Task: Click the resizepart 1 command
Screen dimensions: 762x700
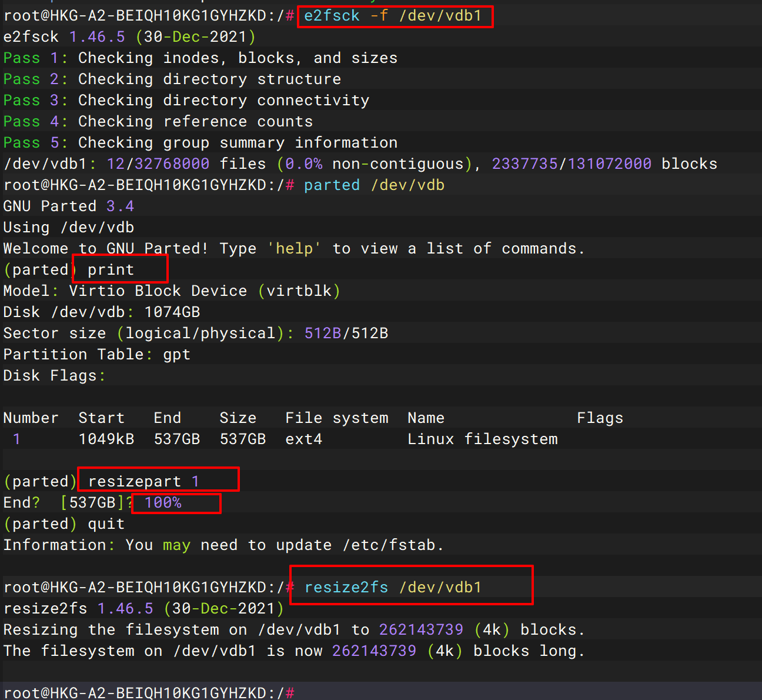Action: coord(143,482)
